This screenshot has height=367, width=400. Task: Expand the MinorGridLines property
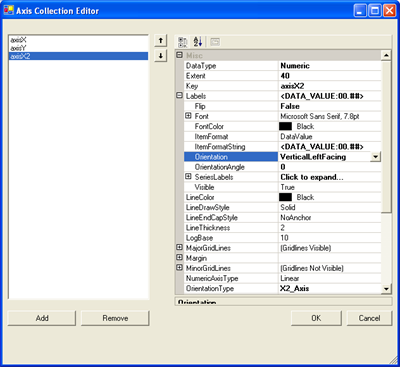click(x=179, y=267)
